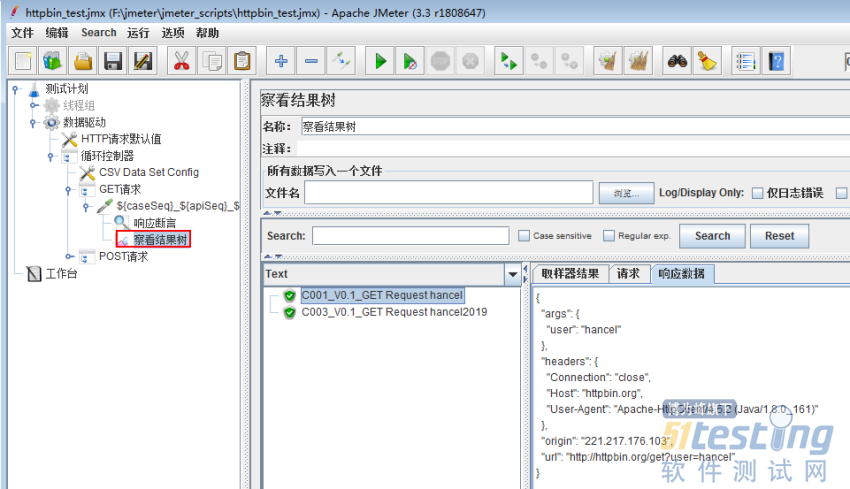Viewport: 850px width, 489px height.
Task: Click the Reset button
Action: pyautogui.click(x=779, y=236)
